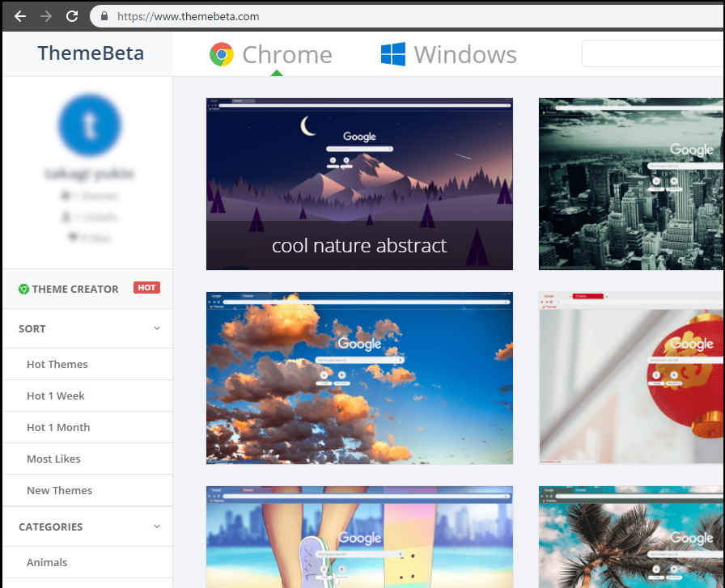Open the ThemeBeta home logo

pyautogui.click(x=91, y=53)
